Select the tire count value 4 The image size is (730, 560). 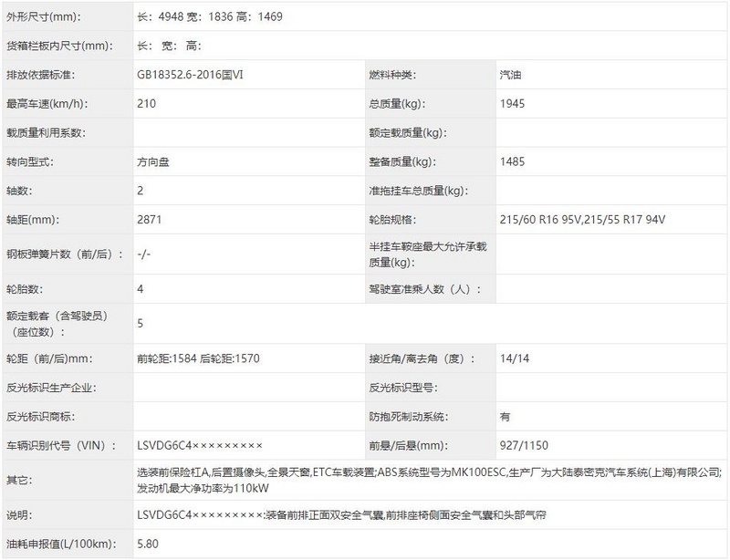pos(141,289)
